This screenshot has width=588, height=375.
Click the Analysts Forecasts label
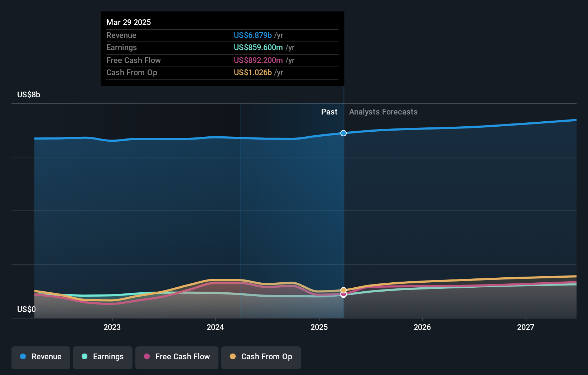click(x=383, y=112)
